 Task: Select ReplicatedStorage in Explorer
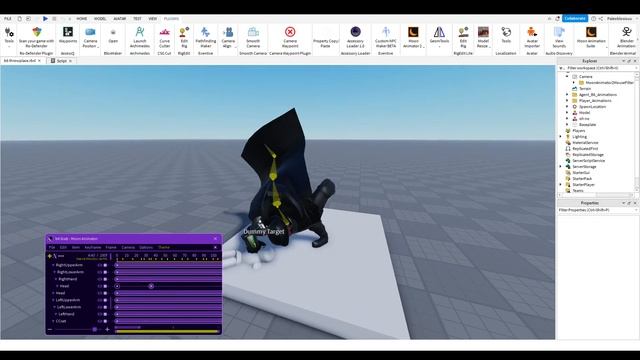tap(588, 155)
